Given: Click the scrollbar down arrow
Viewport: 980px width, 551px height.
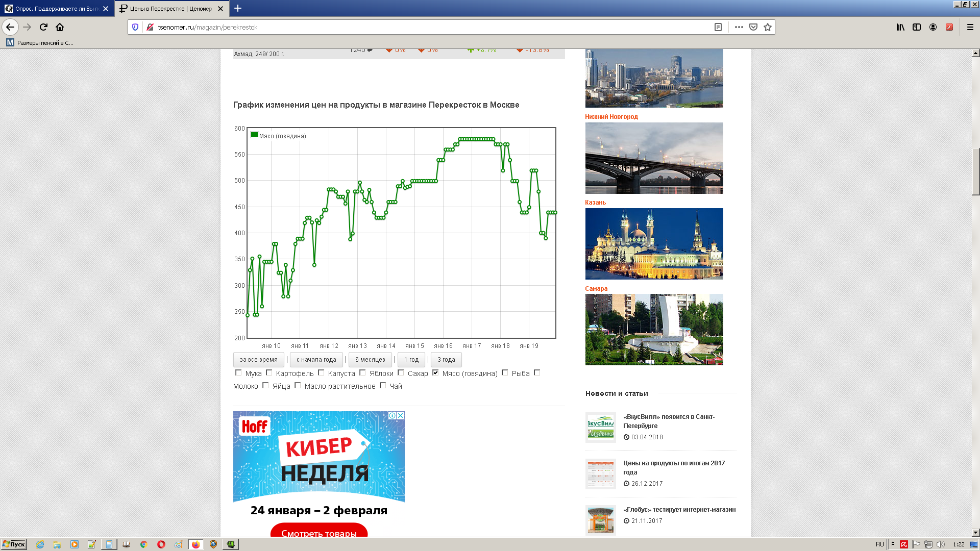Looking at the screenshot, I should [x=975, y=533].
